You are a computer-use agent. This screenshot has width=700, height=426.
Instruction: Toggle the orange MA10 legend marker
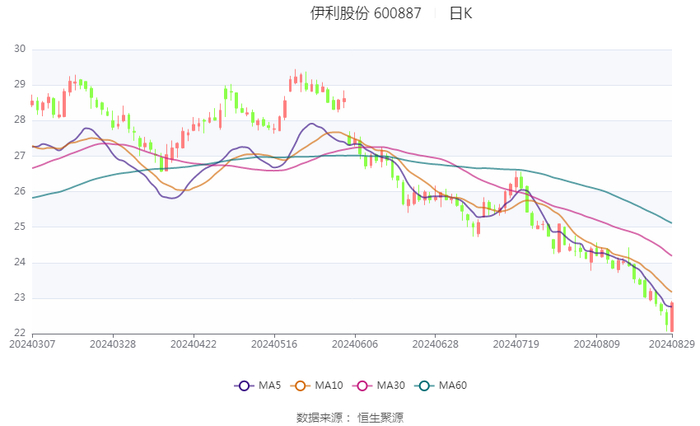pyautogui.click(x=300, y=386)
